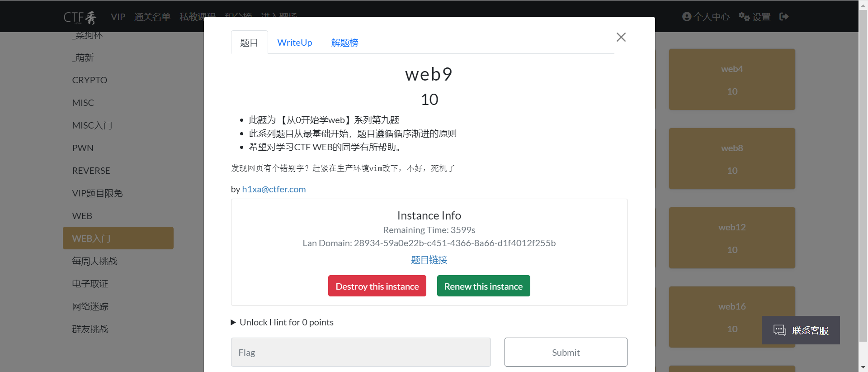Open 个人中心 user profile
Image resolution: width=868 pixels, height=372 pixels.
(706, 17)
